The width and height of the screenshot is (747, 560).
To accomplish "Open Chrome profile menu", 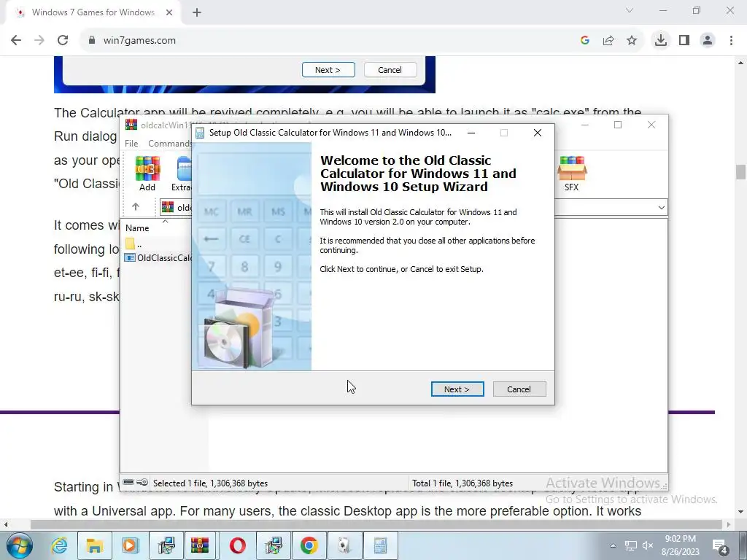I will click(708, 40).
